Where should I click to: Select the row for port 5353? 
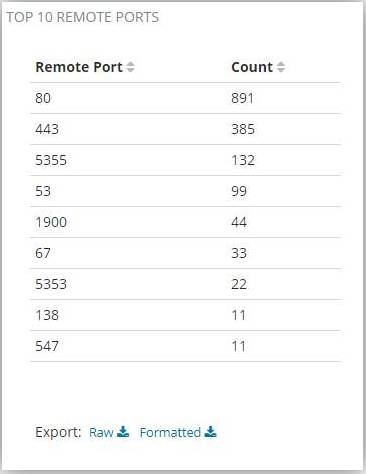[186, 284]
